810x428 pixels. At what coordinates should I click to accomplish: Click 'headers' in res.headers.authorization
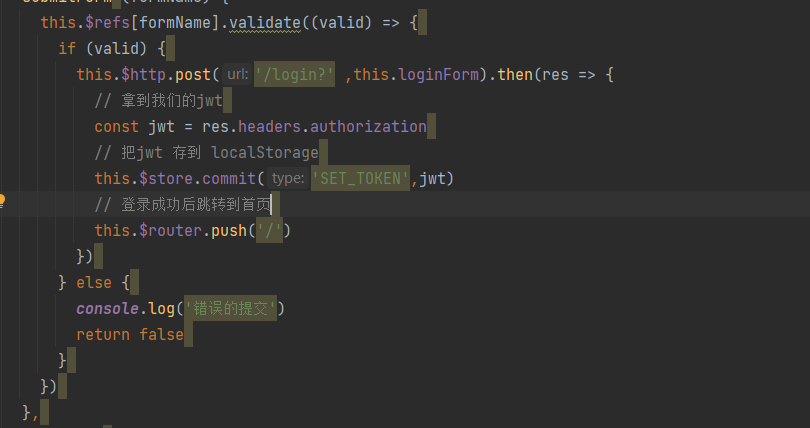tap(269, 126)
